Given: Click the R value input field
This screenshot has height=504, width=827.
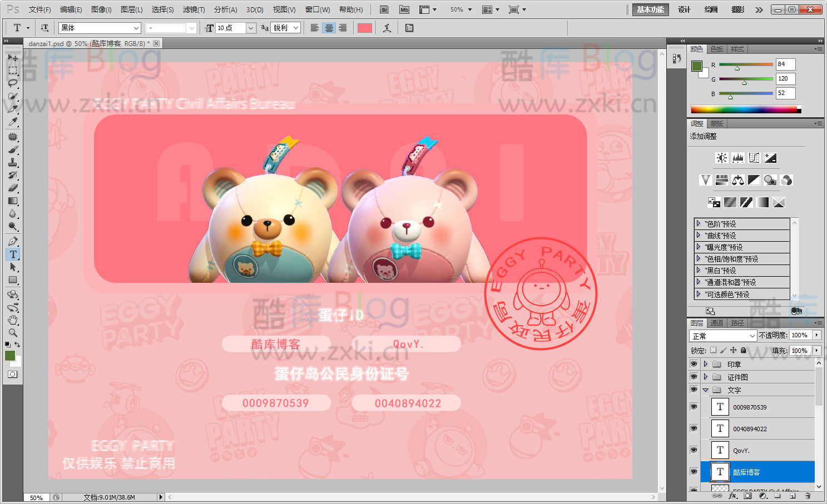Looking at the screenshot, I should click(785, 64).
